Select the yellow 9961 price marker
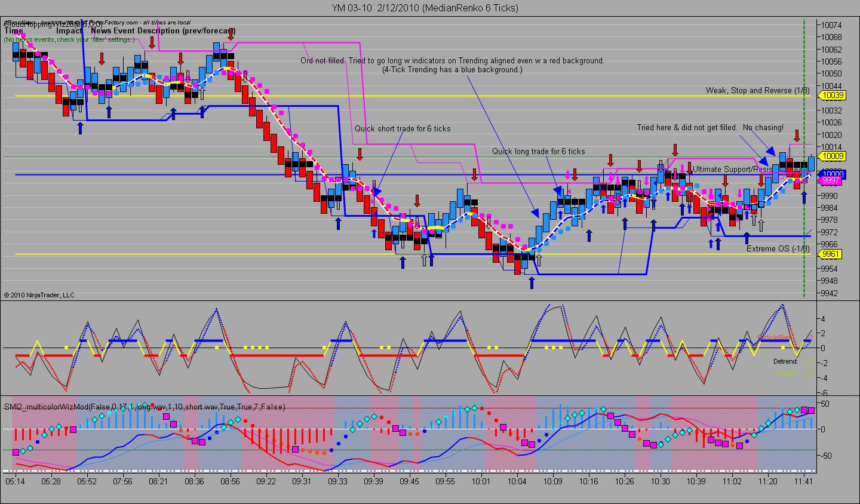 831,254
